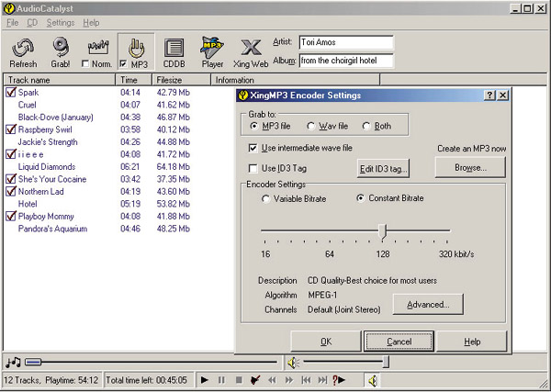This screenshot has width=551, height=392.
Task: Skip to next track button
Action: [322, 380]
